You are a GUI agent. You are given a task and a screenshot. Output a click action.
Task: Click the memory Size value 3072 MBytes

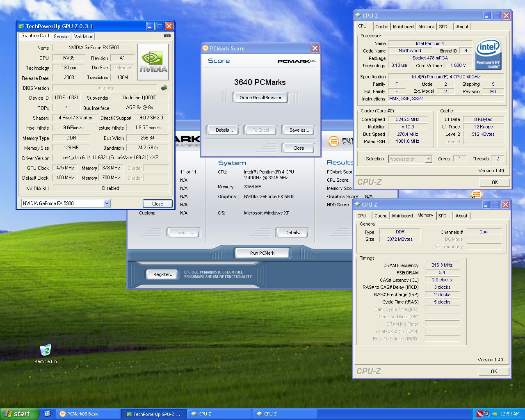click(x=400, y=239)
